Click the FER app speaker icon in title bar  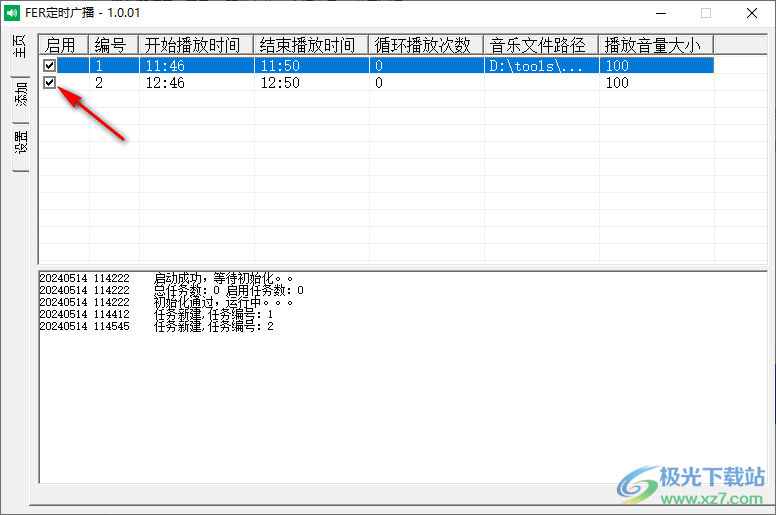(x=12, y=13)
